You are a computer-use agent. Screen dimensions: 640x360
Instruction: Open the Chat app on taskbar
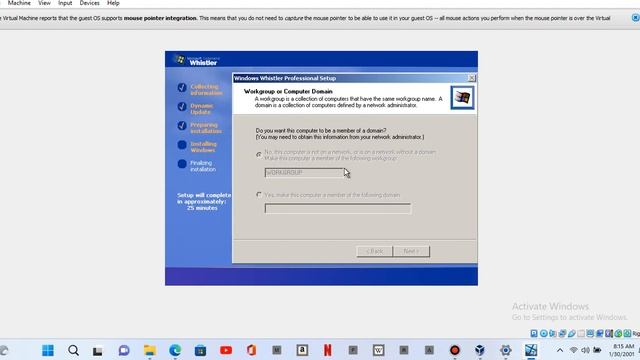pos(124,350)
